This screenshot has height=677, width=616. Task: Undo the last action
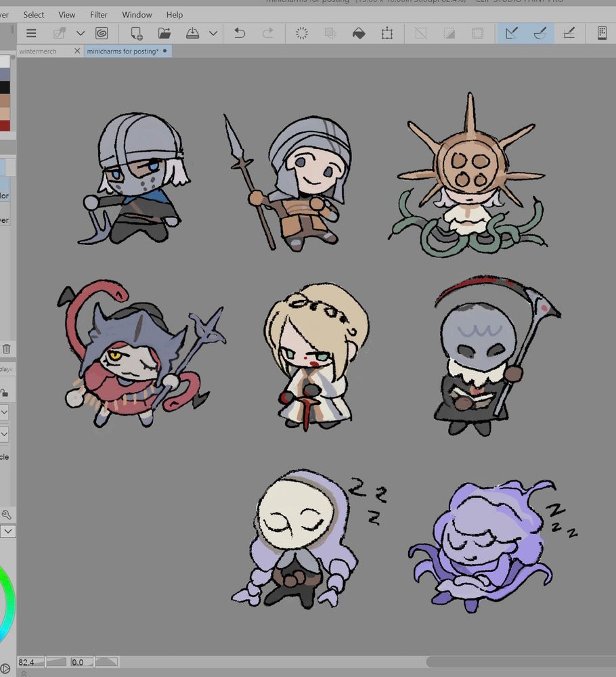(x=240, y=33)
